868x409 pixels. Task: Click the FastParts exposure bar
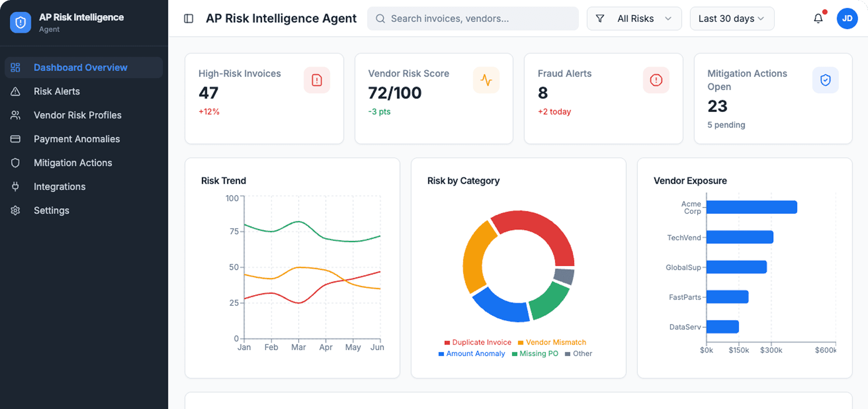[x=728, y=297]
